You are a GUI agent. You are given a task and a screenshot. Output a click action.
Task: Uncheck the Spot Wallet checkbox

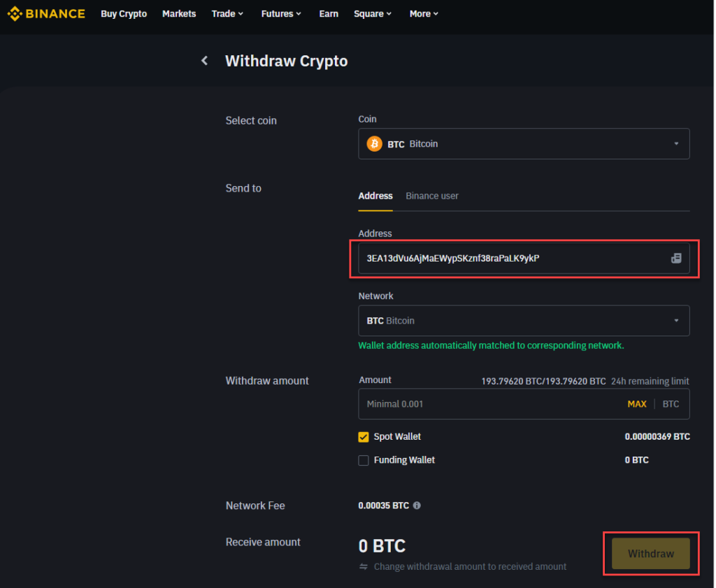364,436
